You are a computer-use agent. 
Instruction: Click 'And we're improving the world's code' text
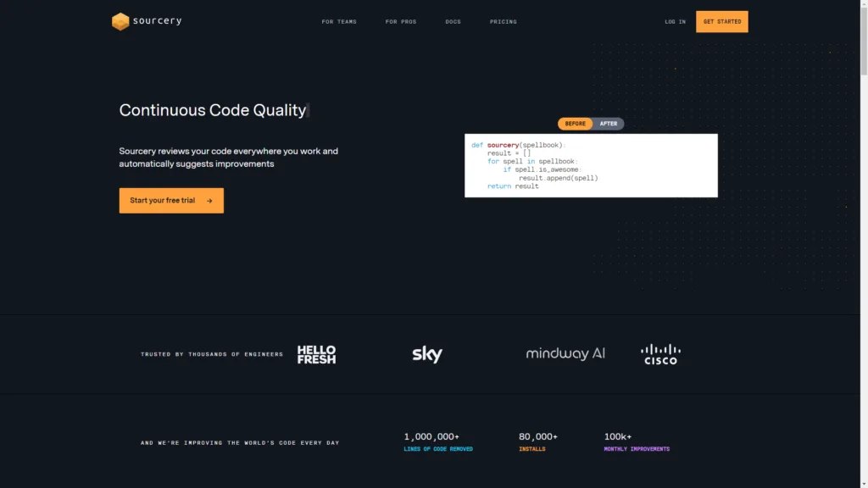240,442
